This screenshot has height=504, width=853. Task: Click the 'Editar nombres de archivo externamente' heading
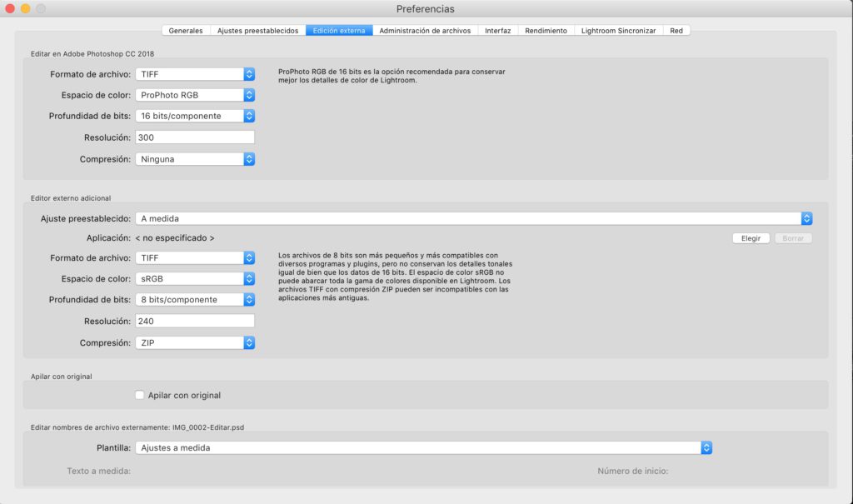(137, 427)
